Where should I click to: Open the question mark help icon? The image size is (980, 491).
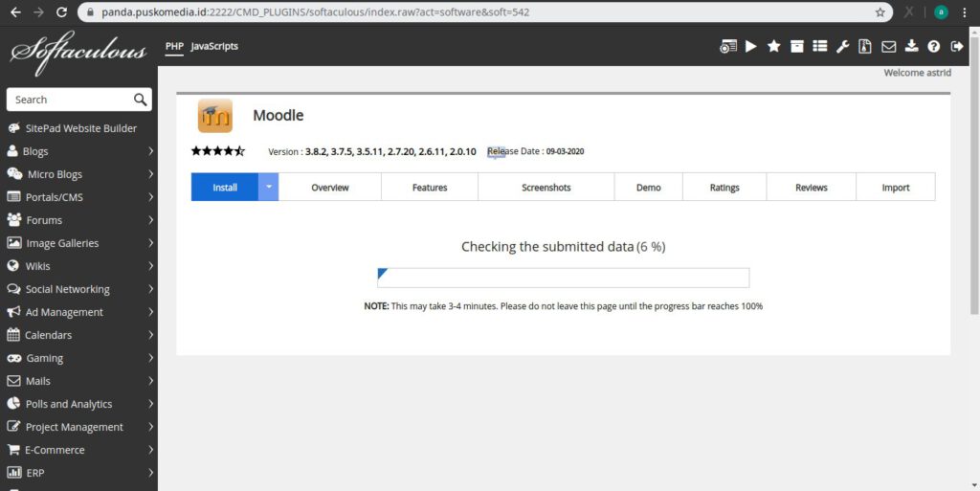pos(934,46)
